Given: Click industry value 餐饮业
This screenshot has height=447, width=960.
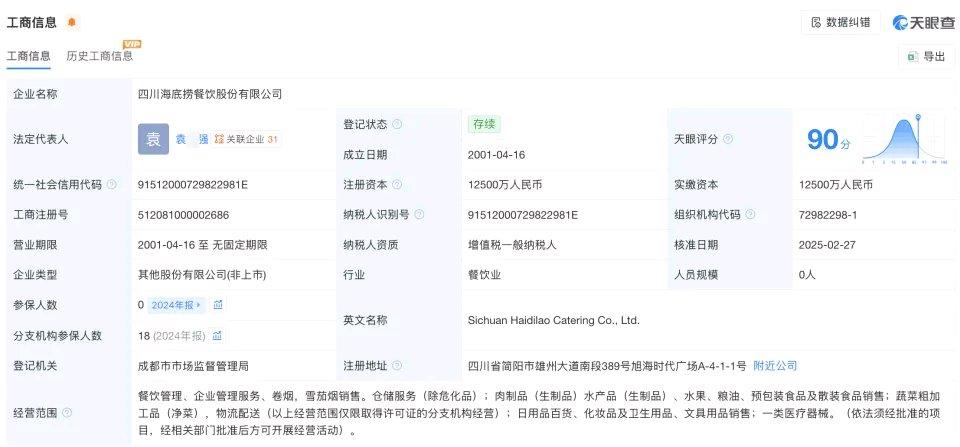Looking at the screenshot, I should point(484,275).
